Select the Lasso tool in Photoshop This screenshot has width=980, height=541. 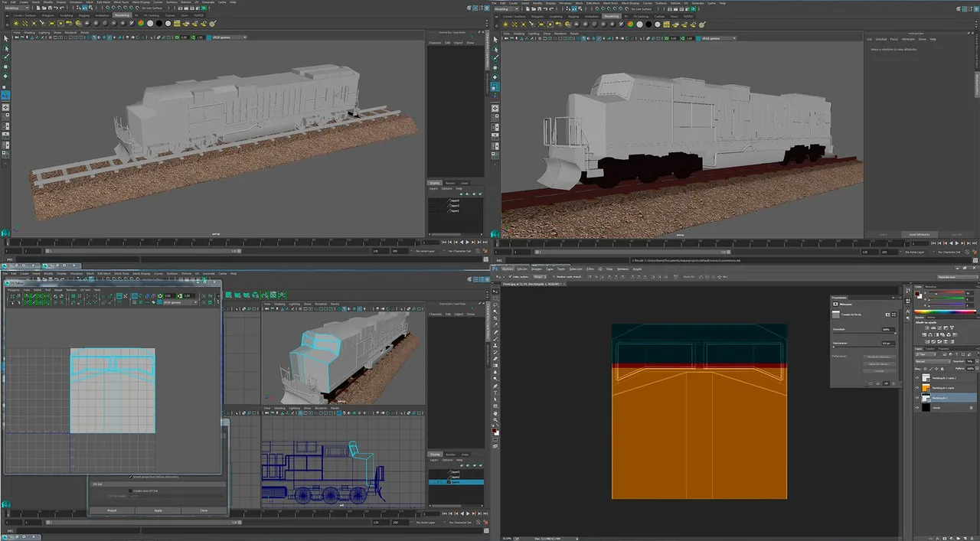[495, 305]
